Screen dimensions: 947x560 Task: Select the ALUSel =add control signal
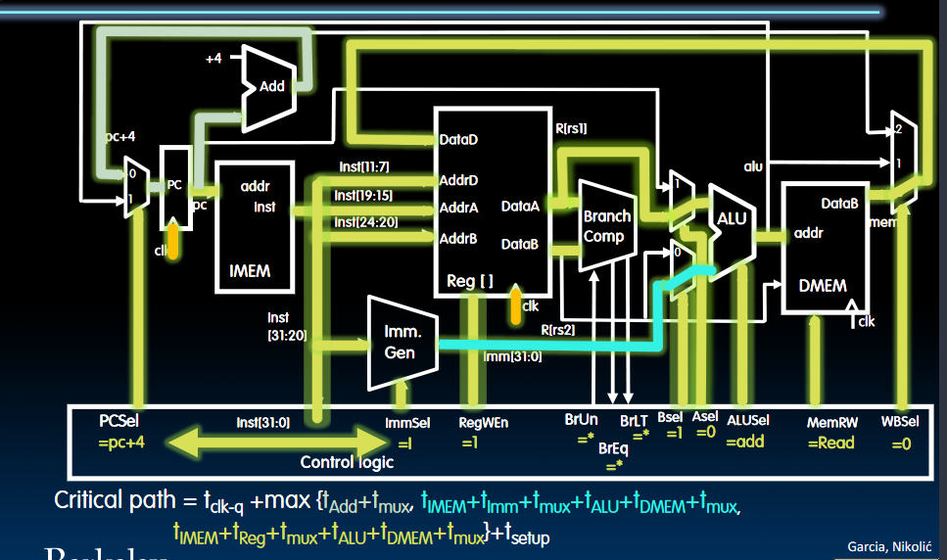747,431
